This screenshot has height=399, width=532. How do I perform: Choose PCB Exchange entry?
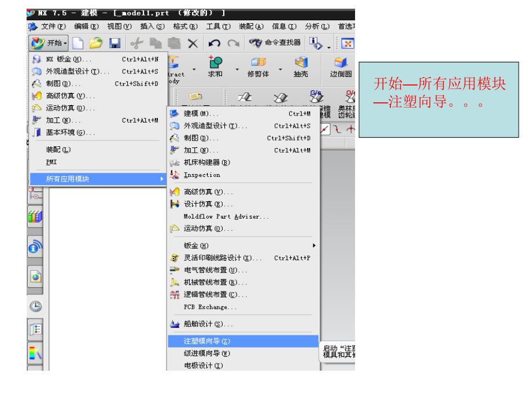click(x=243, y=306)
